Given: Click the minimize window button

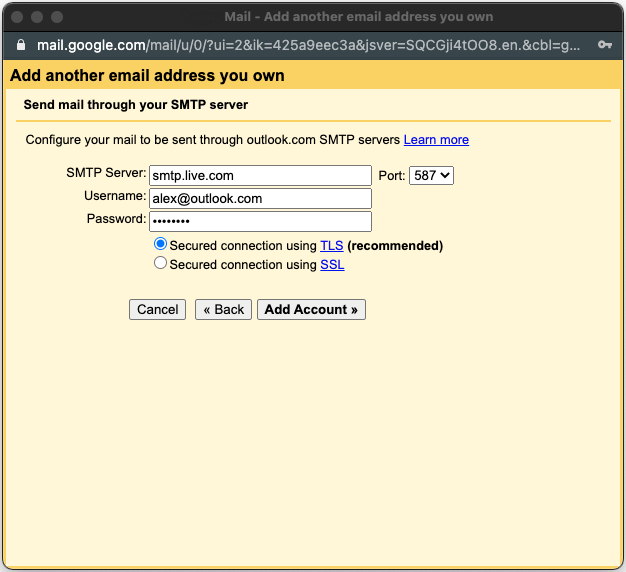Looking at the screenshot, I should [37, 17].
